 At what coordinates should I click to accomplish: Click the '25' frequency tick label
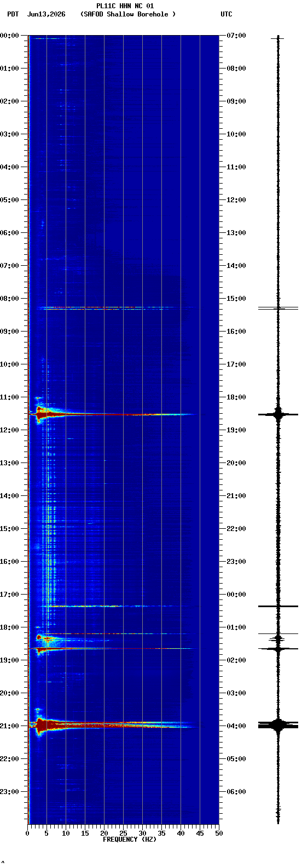tap(123, 833)
